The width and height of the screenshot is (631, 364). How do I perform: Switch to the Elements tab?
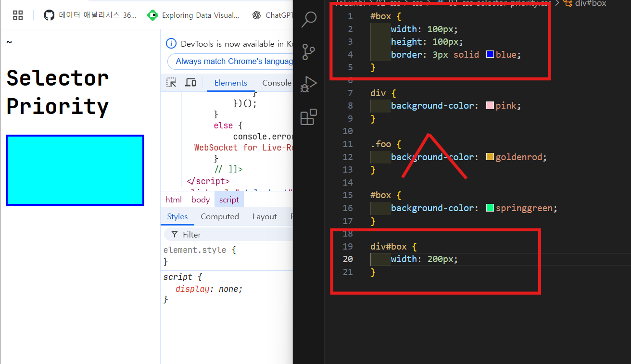coord(231,83)
